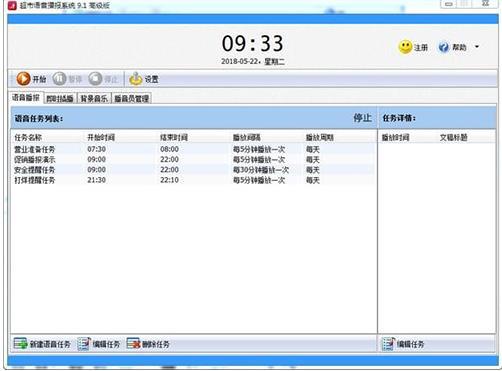This screenshot has height=371, width=502.
Task: Select the 促销播报演示 task row
Action: click(193, 159)
